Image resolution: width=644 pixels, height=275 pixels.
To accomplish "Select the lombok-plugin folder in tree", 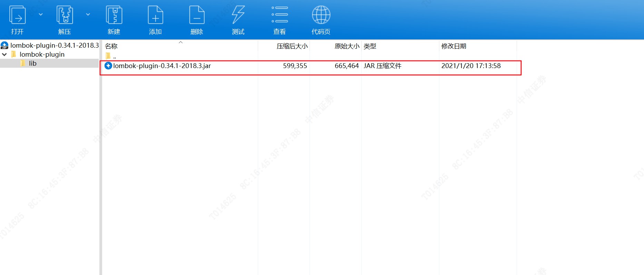I will [x=42, y=54].
